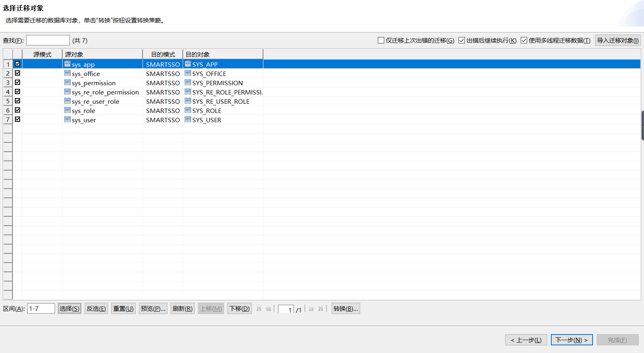Focus the 查找(F) search field
The image size is (644, 353).
48,40
